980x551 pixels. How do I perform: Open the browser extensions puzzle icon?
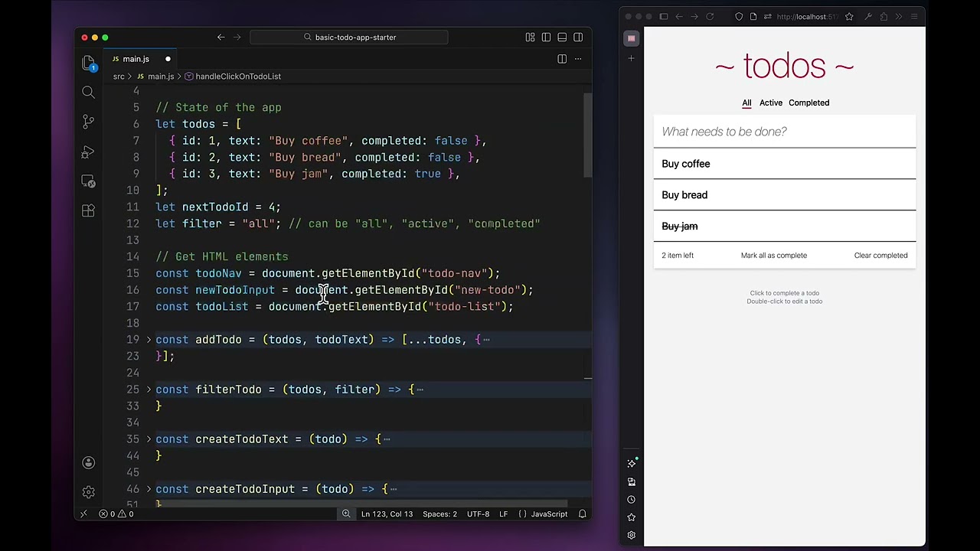pos(884,17)
